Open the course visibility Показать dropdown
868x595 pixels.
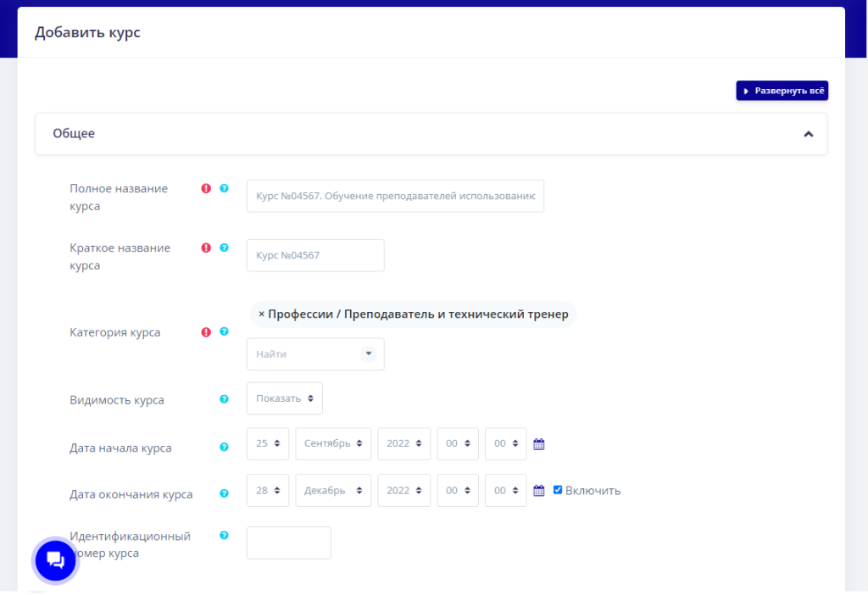(285, 398)
